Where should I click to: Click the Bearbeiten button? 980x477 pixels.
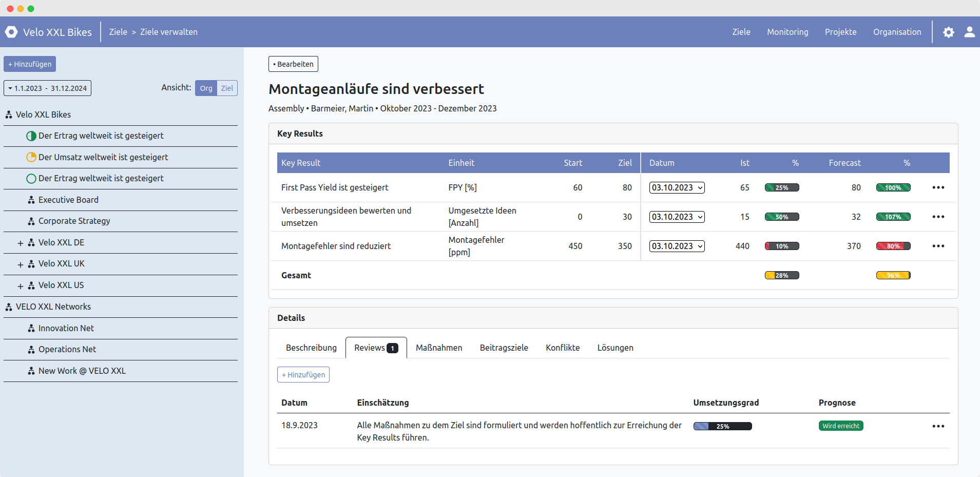pos(293,64)
